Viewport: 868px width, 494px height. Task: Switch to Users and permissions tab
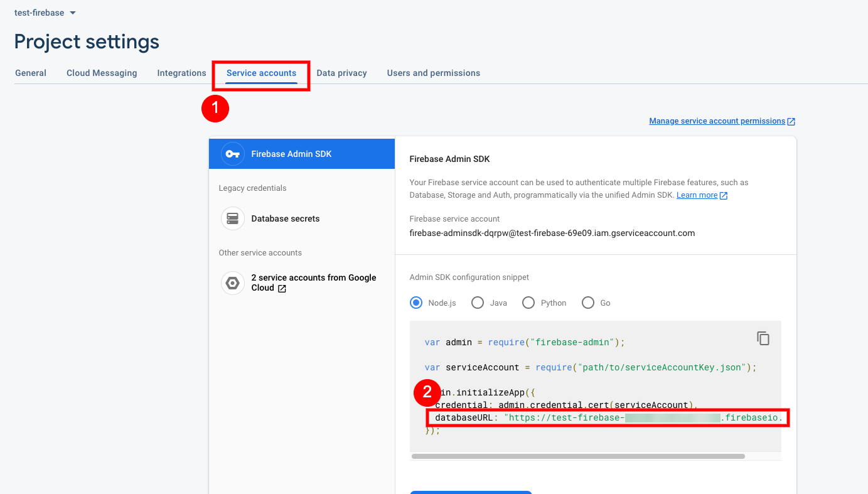click(434, 73)
